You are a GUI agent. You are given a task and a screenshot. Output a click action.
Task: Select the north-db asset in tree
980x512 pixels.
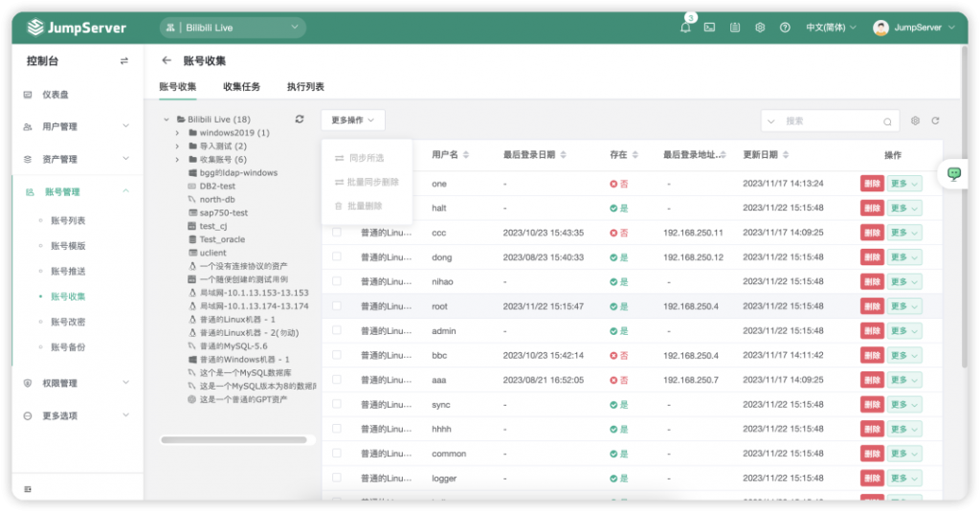pos(217,199)
